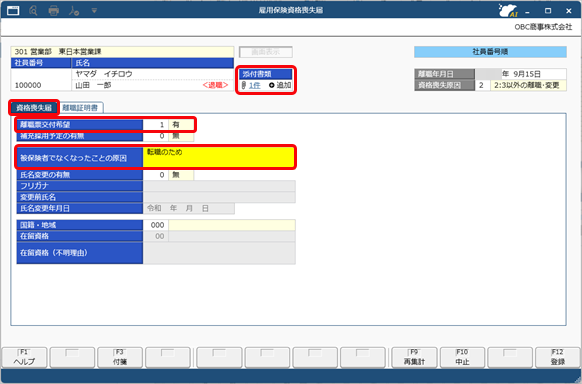Click the 添付書類 header label
Screen dimensions: 582x384
pos(266,74)
